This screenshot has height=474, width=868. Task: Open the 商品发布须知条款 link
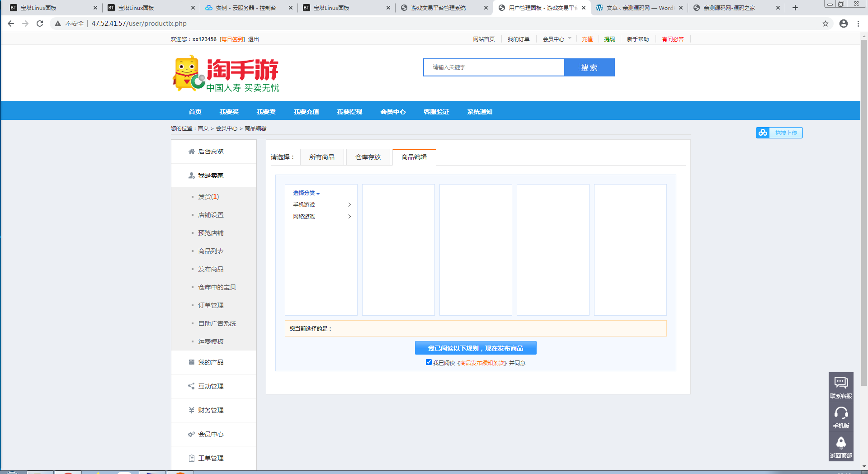click(482, 363)
